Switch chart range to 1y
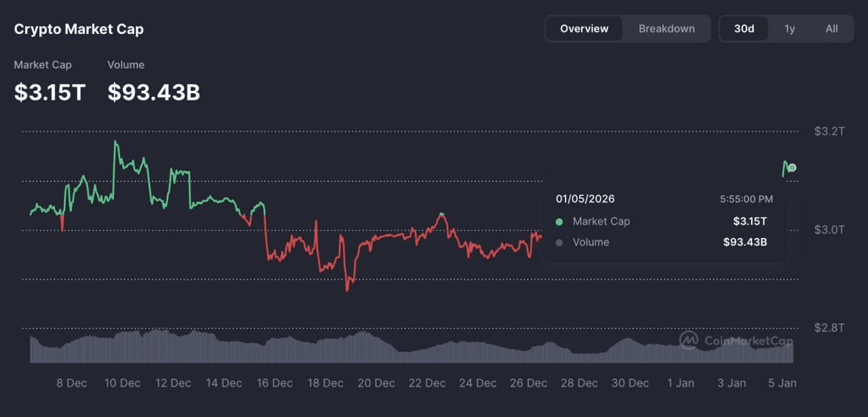Image resolution: width=868 pixels, height=417 pixels. [789, 28]
